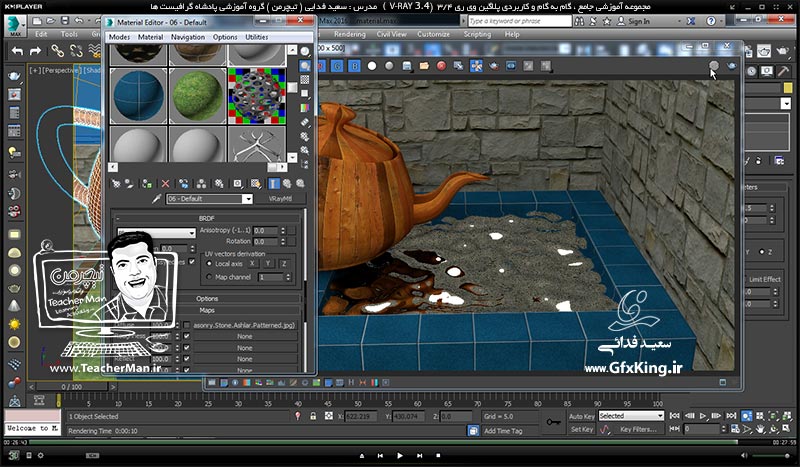The height and width of the screenshot is (467, 800).
Task: Click Assign Material to Selection icon
Action: 147,183
